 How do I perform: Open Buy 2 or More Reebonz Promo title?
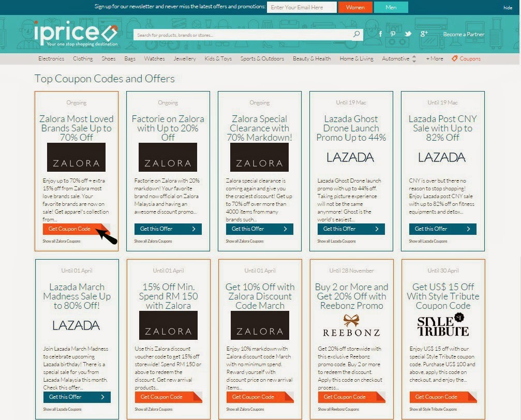(x=351, y=296)
